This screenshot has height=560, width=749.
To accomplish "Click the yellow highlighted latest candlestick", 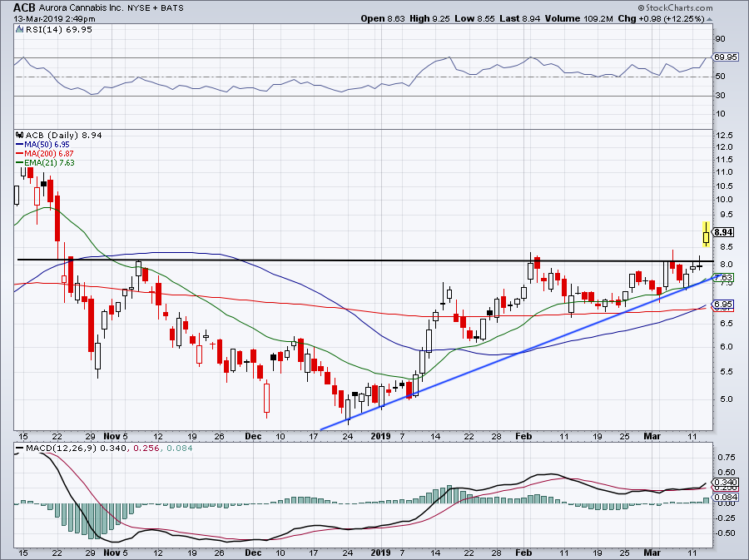I will click(706, 235).
